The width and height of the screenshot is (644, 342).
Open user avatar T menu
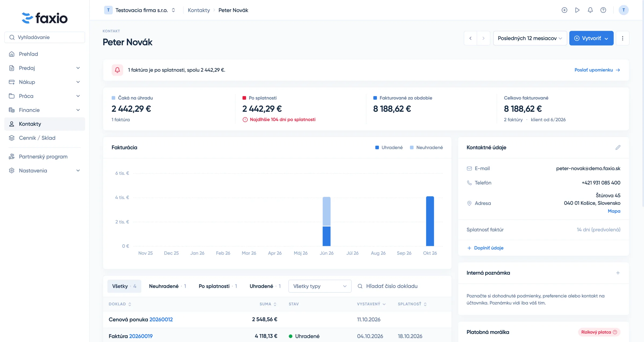[623, 10]
